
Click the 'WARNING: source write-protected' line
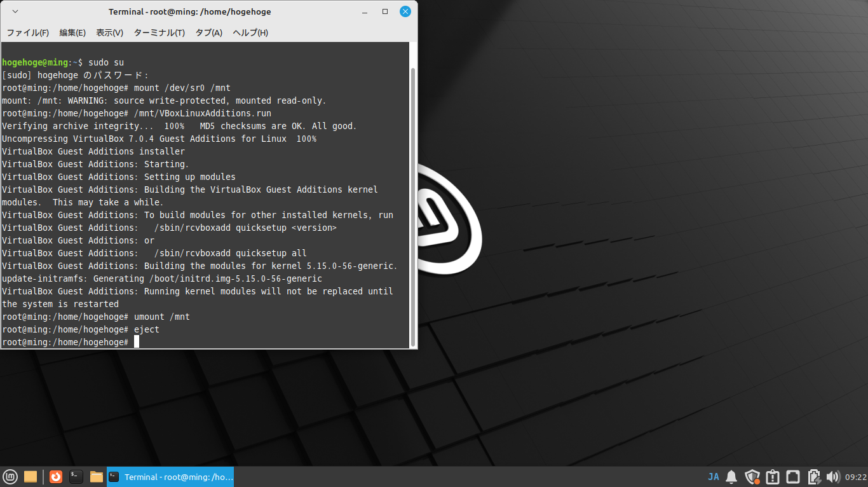[164, 100]
